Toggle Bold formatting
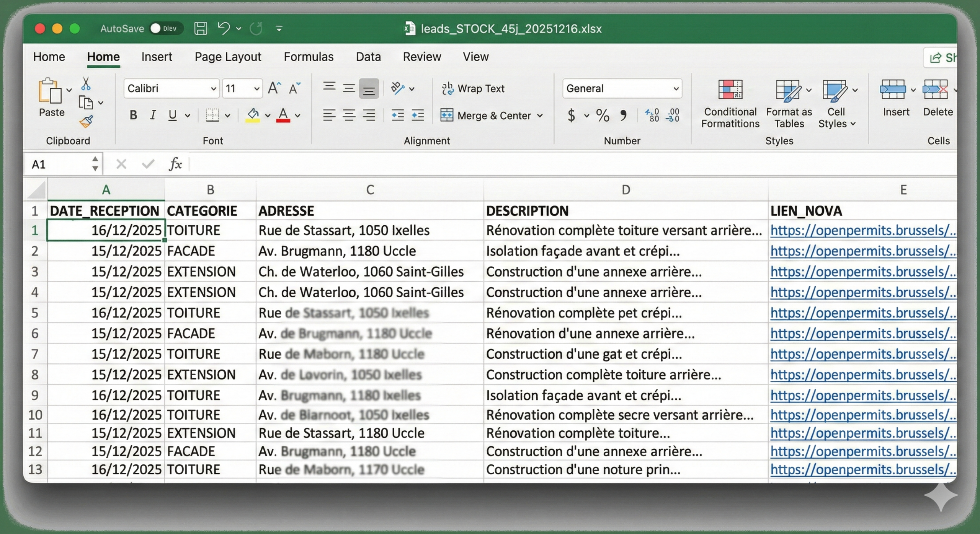 (x=133, y=115)
